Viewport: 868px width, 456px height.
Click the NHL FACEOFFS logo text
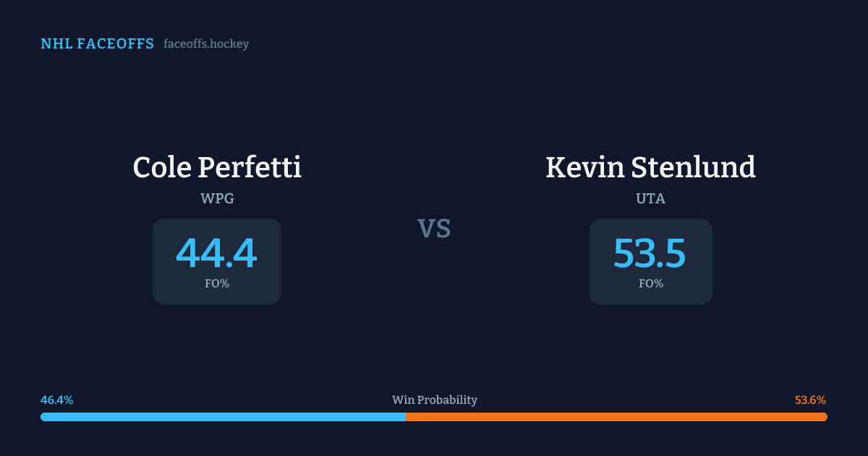pyautogui.click(x=97, y=44)
